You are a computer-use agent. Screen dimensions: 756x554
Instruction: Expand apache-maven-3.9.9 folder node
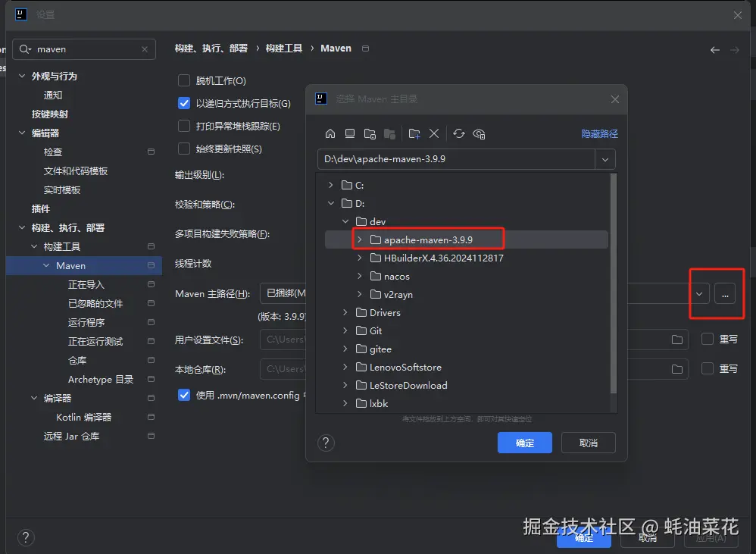pos(360,239)
